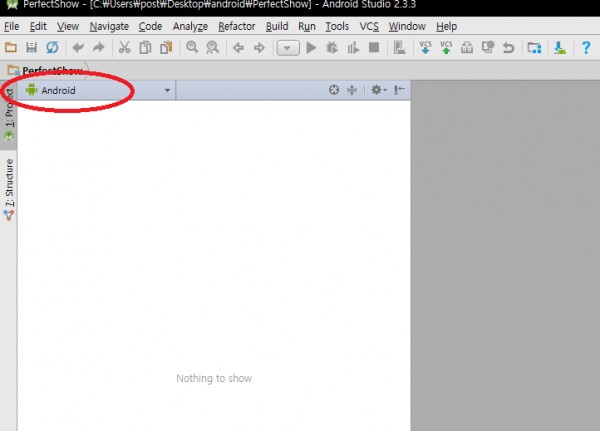Navigate Forward with right arrow icon
Image resolution: width=600 pixels, height=431 pixels.
point(259,48)
